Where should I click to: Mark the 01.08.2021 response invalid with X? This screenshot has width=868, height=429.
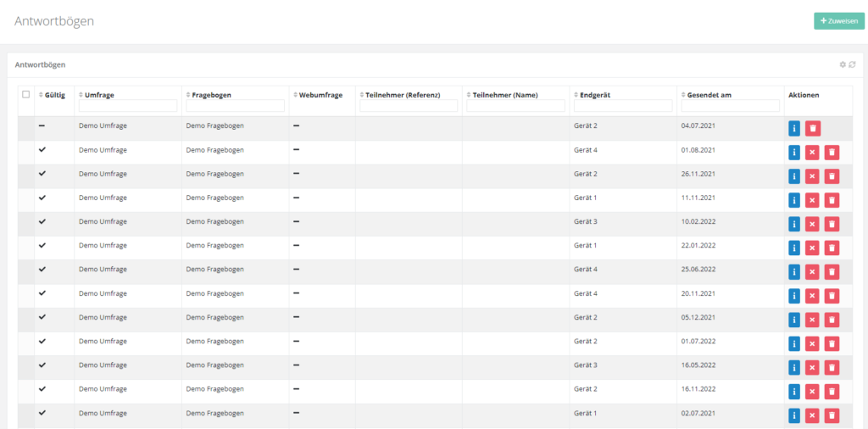tap(813, 153)
